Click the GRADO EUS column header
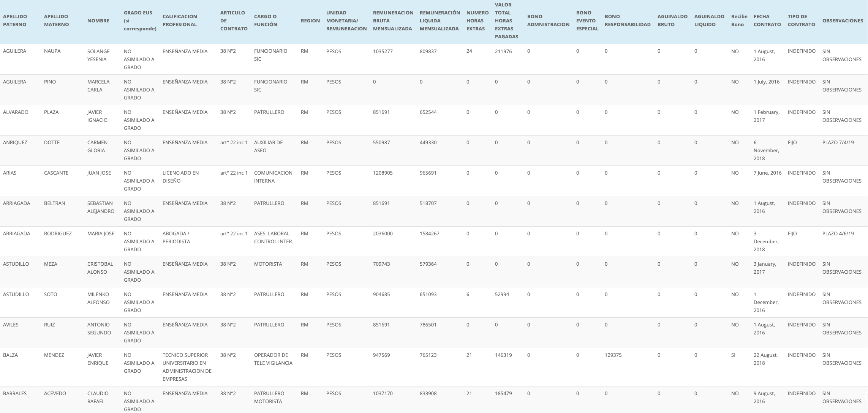 [x=140, y=20]
